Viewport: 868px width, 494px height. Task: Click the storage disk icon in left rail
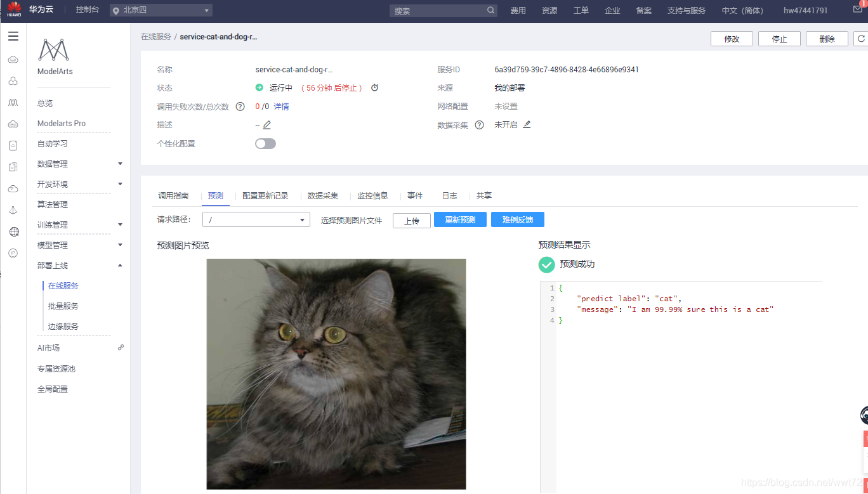(x=13, y=145)
